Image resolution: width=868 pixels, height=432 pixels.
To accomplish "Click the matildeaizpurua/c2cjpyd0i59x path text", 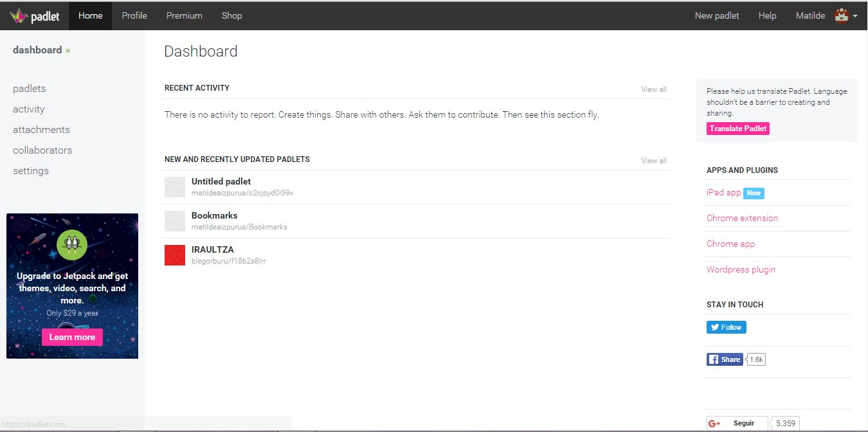I will tap(242, 193).
